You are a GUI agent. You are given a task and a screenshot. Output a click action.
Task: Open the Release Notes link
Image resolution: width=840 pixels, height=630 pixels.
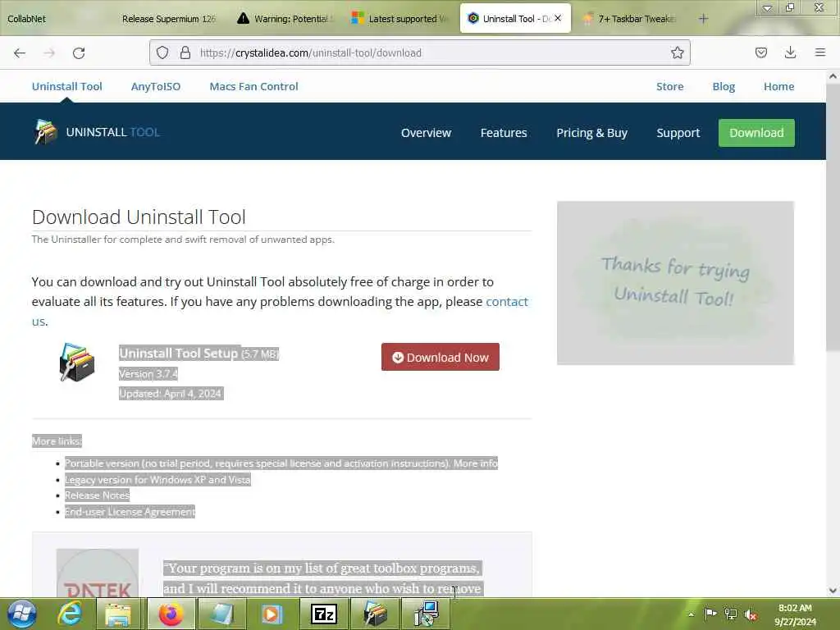coord(97,495)
